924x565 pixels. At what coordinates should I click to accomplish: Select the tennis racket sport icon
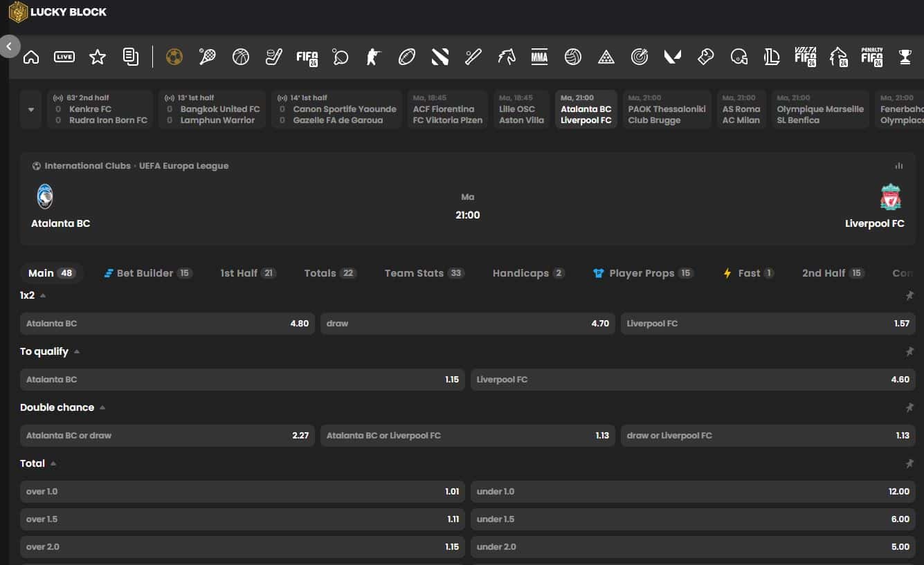208,57
